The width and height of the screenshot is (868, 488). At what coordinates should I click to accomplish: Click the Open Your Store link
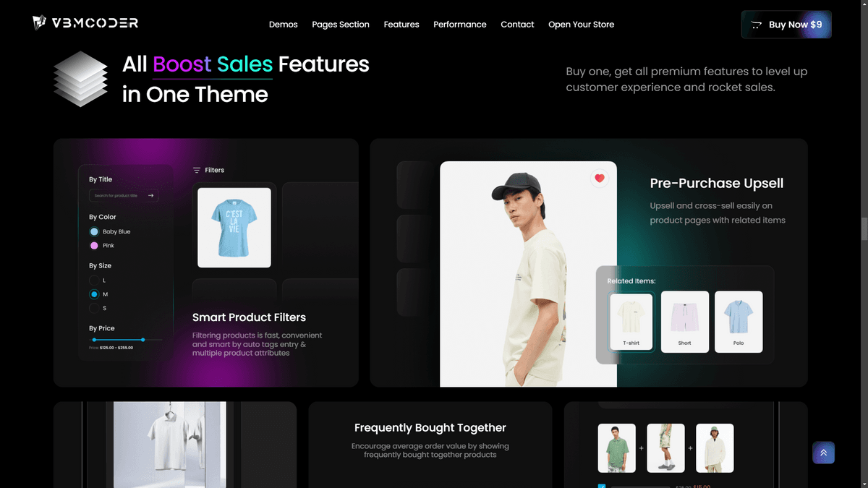581,25
